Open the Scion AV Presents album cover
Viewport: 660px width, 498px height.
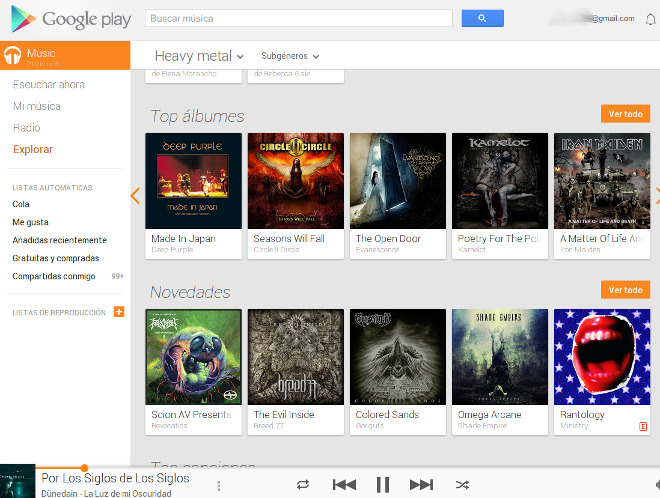pos(194,357)
